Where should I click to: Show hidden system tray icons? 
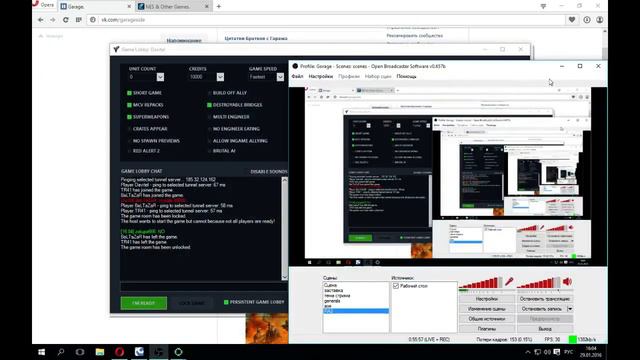click(528, 352)
